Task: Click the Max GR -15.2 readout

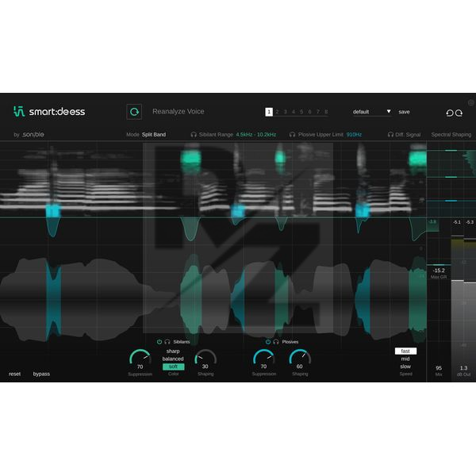Action: (439, 271)
